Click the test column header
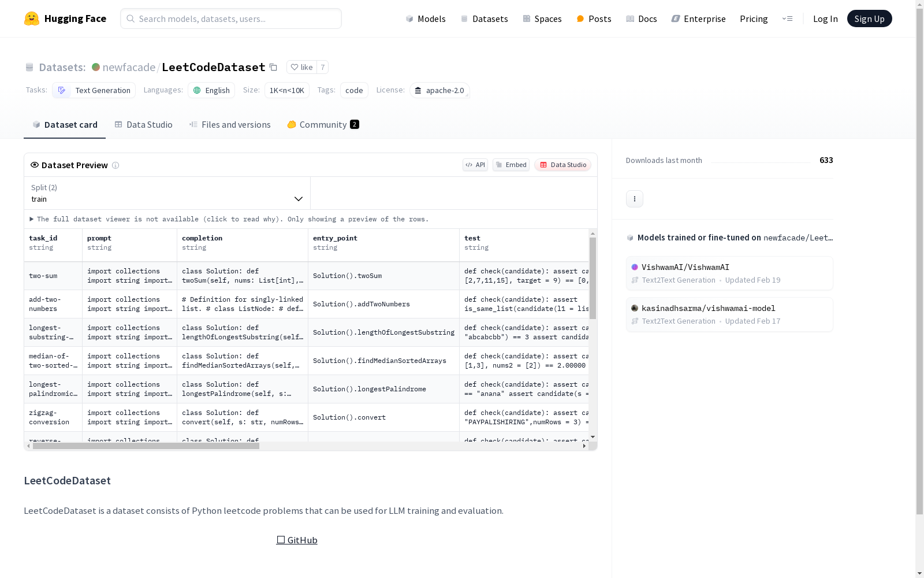Viewport: 924px width, 578px height. point(524,245)
